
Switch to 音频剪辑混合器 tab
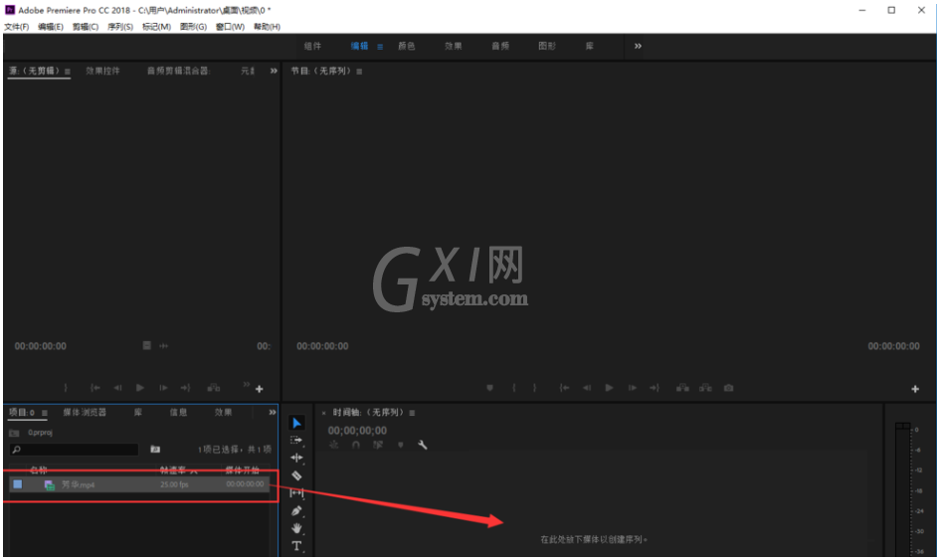(178, 71)
